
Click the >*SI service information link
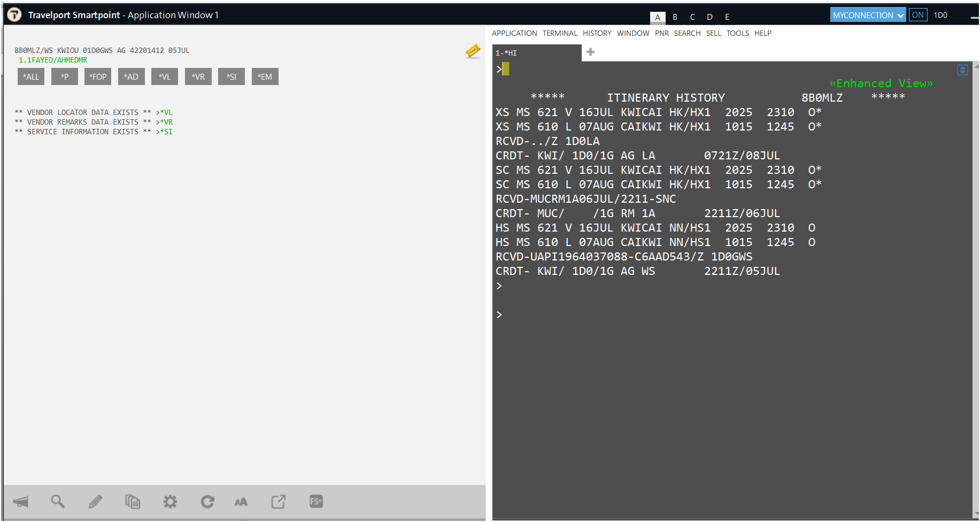164,132
